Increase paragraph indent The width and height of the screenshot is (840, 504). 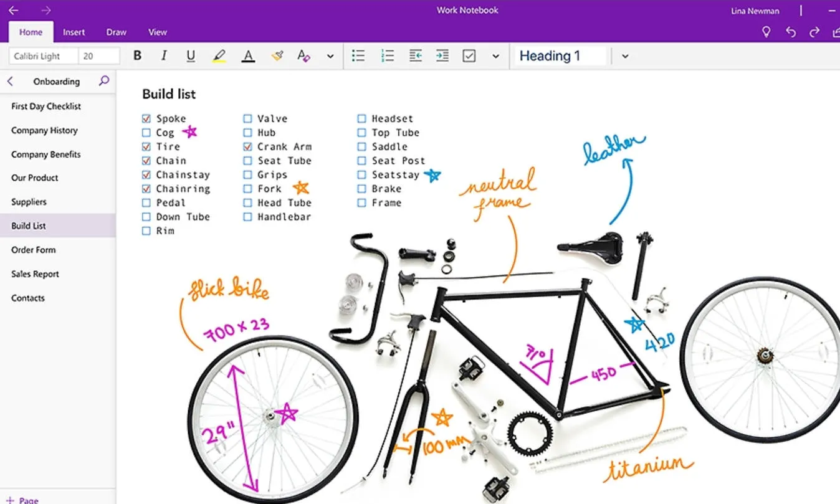(x=442, y=55)
